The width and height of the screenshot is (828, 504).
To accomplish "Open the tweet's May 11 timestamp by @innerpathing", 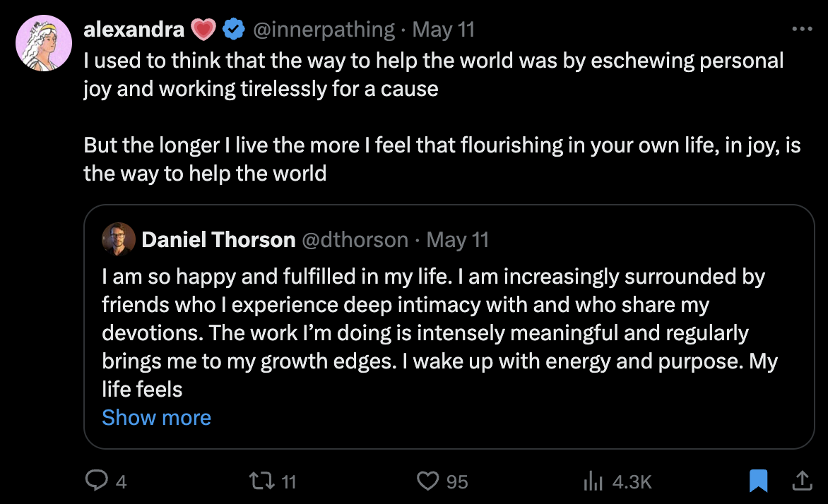I will pyautogui.click(x=443, y=29).
